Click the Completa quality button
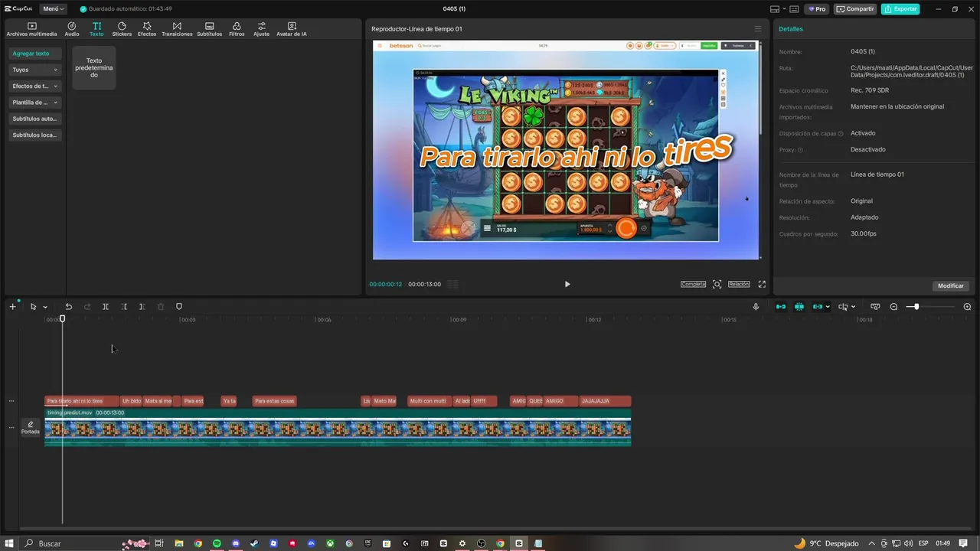Screen dimensions: 980x551 (694, 284)
